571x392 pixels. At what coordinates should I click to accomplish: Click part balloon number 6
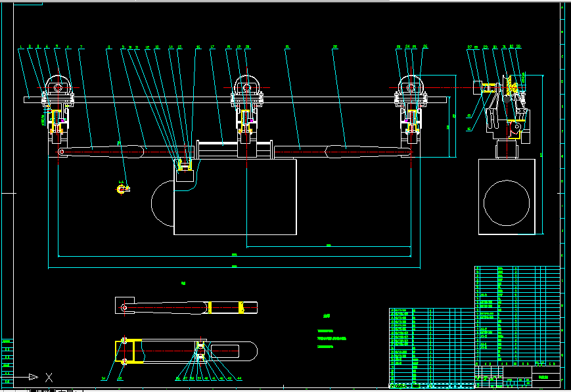[68, 47]
